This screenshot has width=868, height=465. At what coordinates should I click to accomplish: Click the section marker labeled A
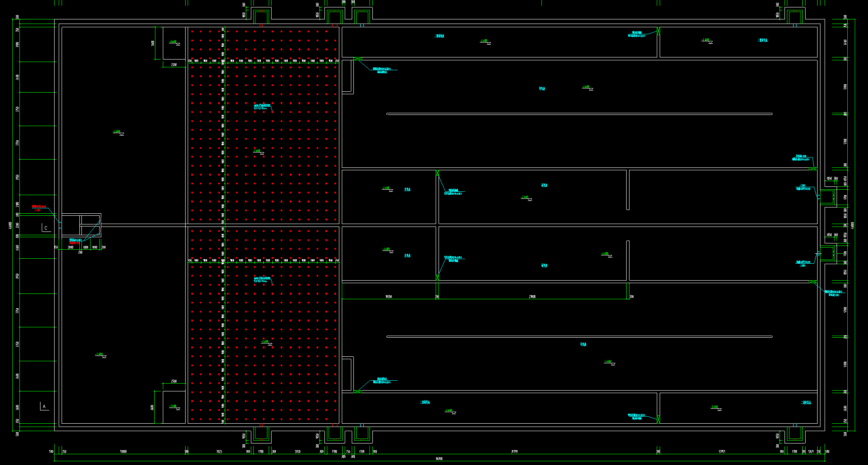[44, 407]
